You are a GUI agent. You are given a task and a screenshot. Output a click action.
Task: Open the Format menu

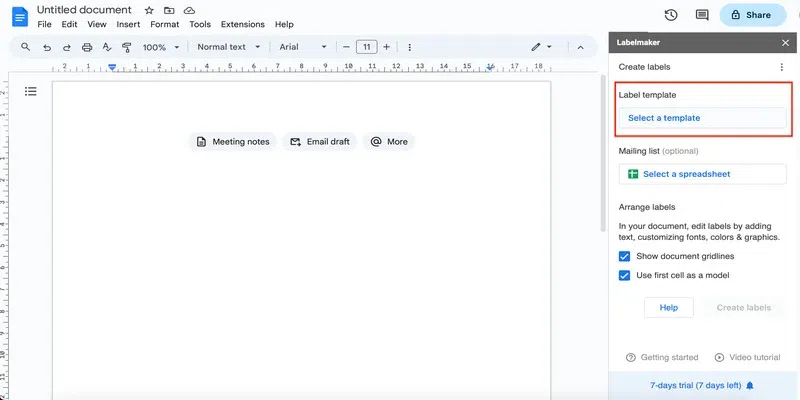pyautogui.click(x=165, y=24)
